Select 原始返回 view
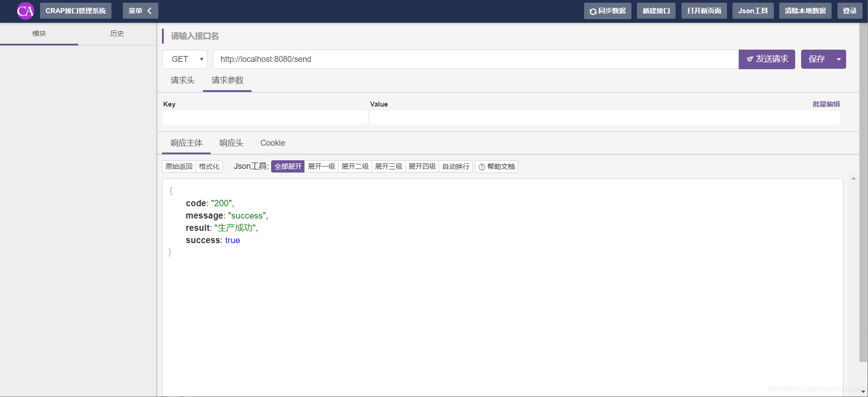This screenshot has width=868, height=397. point(179,167)
